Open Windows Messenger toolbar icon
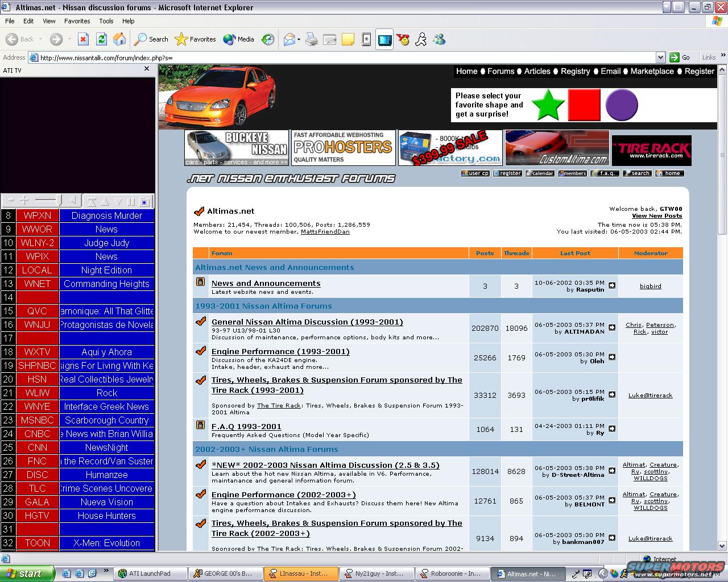The image size is (728, 582). [439, 39]
